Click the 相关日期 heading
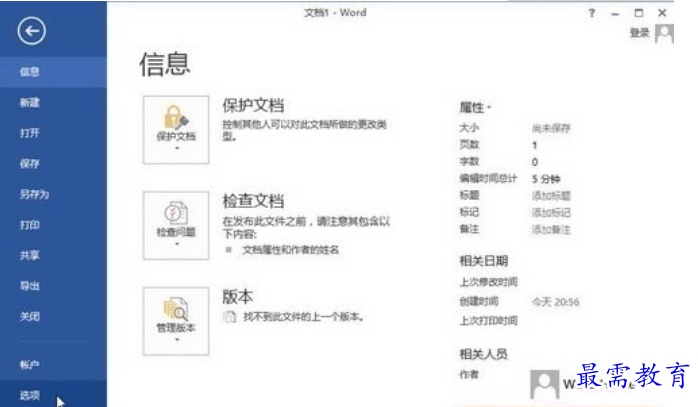Viewport: 698px width, 407px height. click(x=483, y=261)
